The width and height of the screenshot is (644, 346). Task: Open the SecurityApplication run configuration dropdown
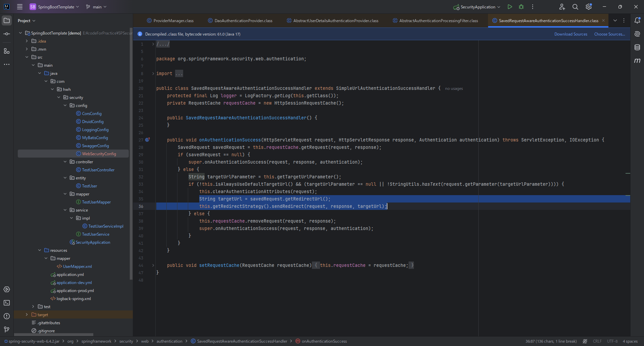477,7
